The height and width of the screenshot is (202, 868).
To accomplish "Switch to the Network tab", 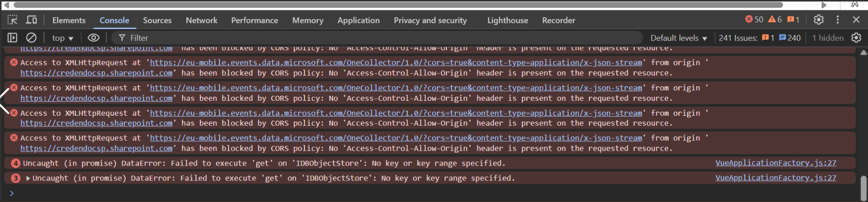I will click(x=201, y=20).
